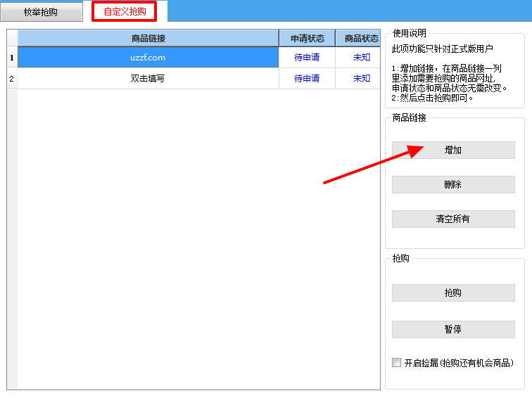Screen dimensions: 532x398
Task: Click 未知 product status in row 1
Action: [x=358, y=57]
